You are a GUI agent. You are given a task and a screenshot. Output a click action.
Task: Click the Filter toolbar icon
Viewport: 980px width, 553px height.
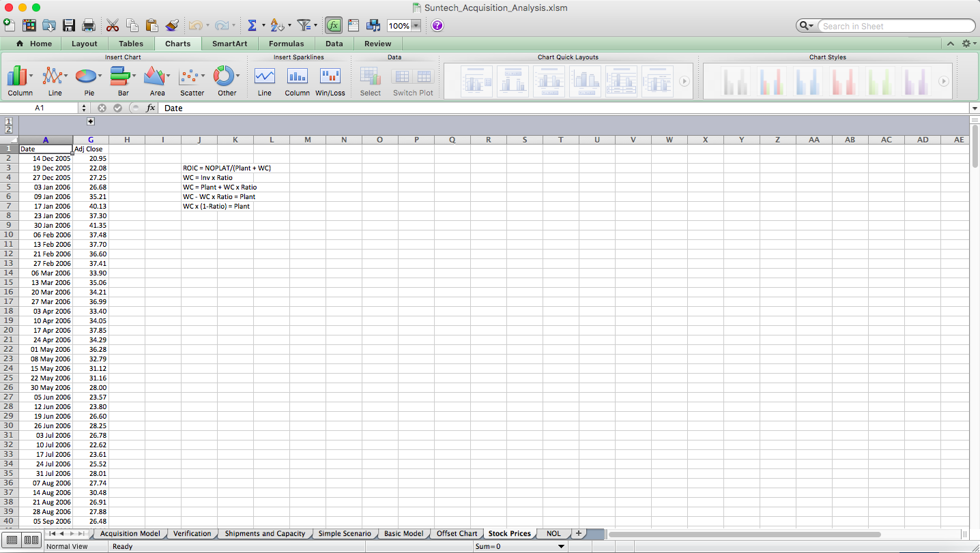(304, 25)
